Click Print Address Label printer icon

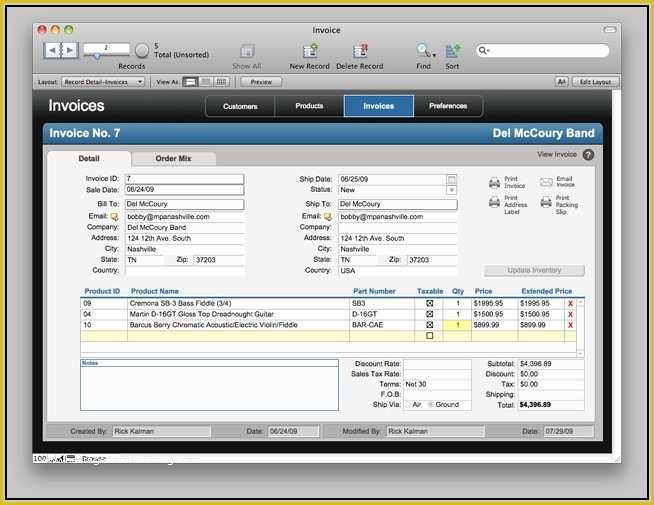pos(494,202)
